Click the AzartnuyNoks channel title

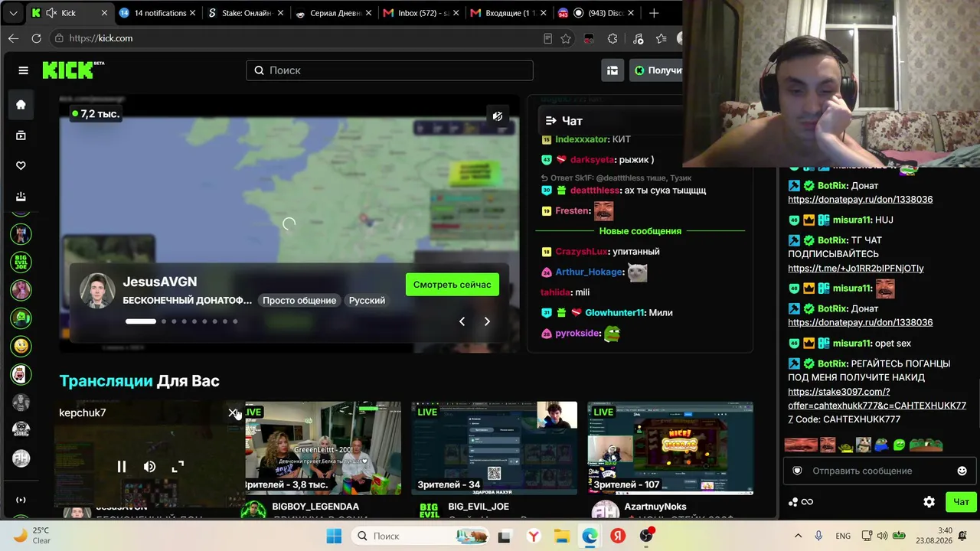tap(655, 507)
